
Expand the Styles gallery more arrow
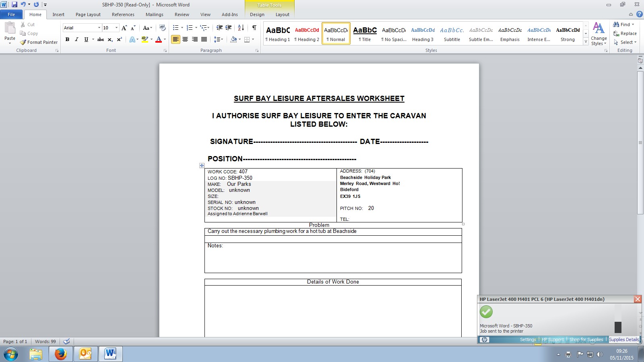click(x=586, y=42)
